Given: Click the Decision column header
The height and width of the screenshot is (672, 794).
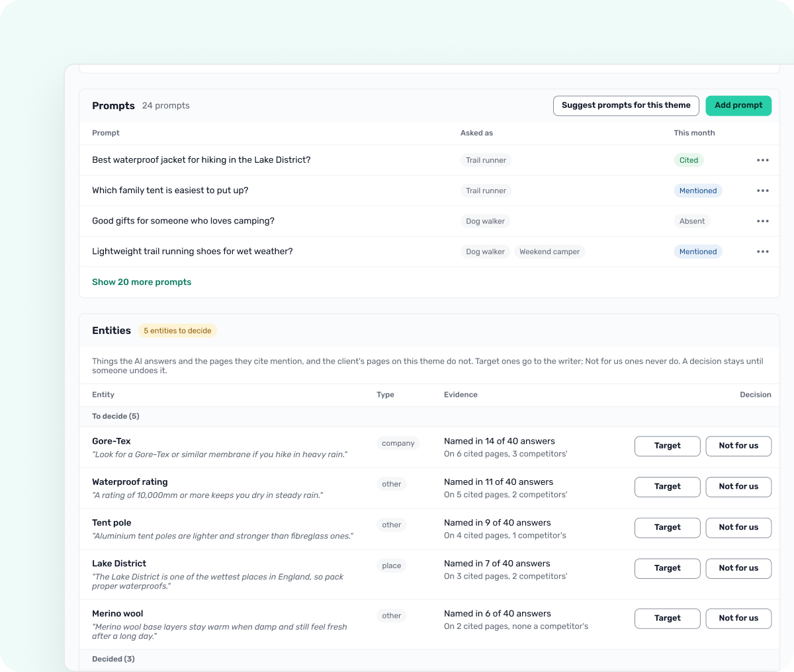Looking at the screenshot, I should [x=756, y=395].
